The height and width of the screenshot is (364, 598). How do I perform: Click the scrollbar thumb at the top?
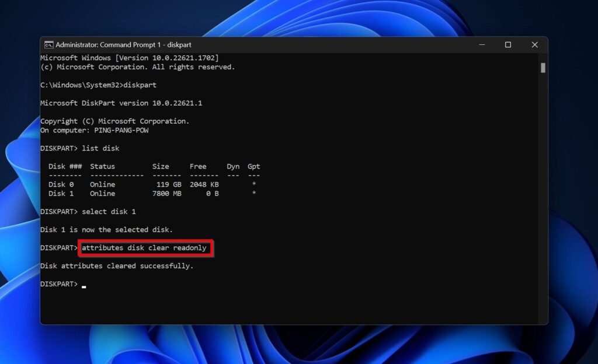pos(542,67)
